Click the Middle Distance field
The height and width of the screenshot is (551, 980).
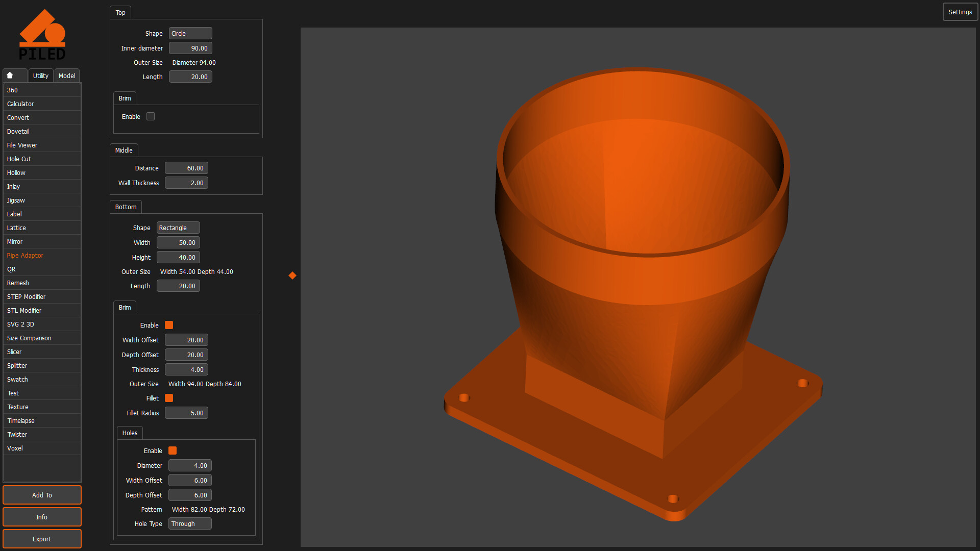[x=186, y=168]
